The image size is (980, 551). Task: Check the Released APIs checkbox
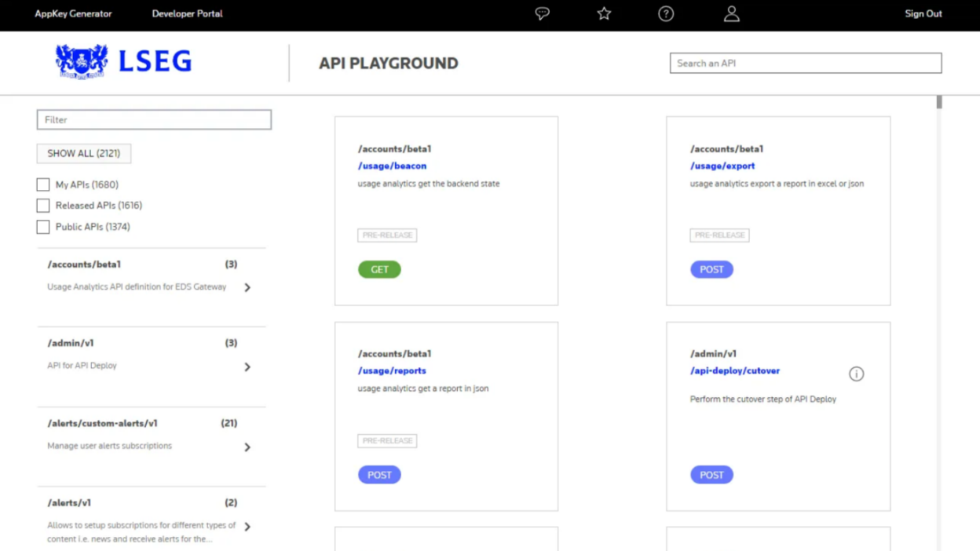(43, 206)
